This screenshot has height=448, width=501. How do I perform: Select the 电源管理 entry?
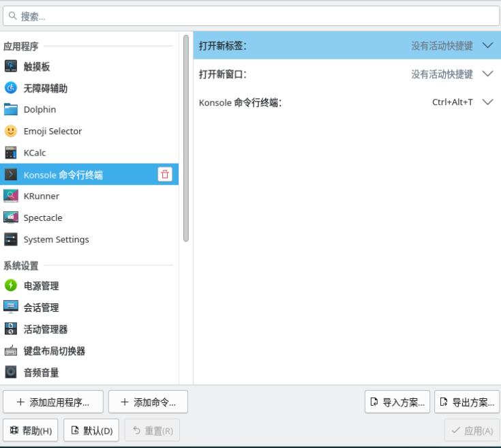click(89, 286)
